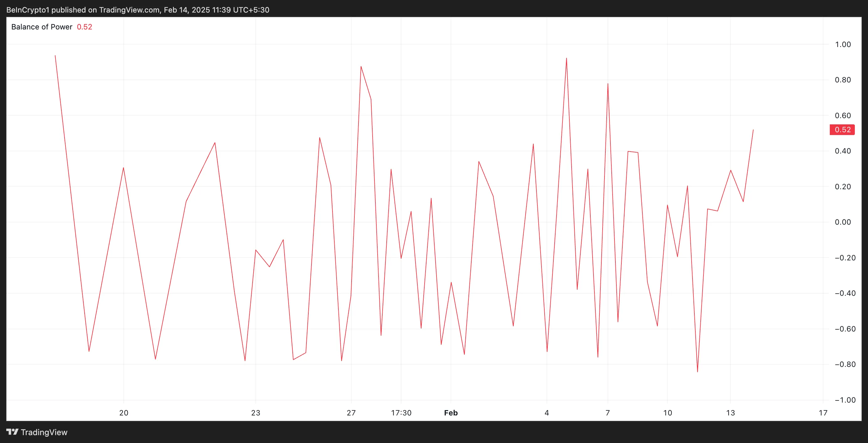
Task: Click the 0.60 price axis label
Action: click(x=843, y=116)
